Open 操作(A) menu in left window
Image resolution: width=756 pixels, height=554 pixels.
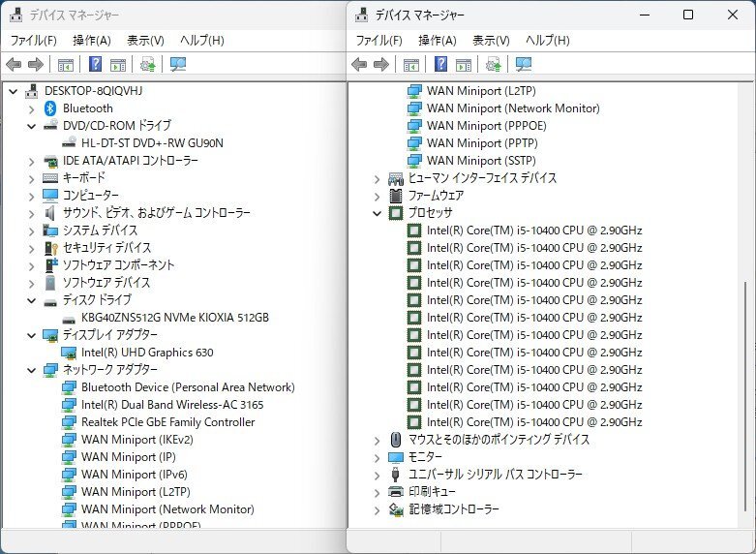click(x=92, y=41)
